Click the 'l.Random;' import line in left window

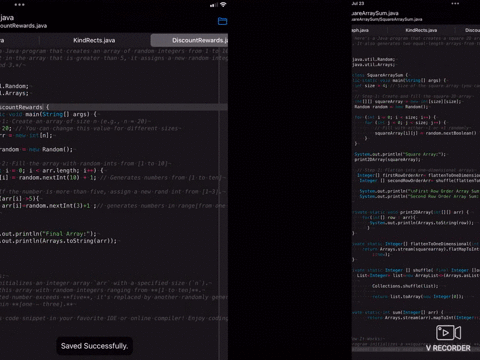pos(15,86)
